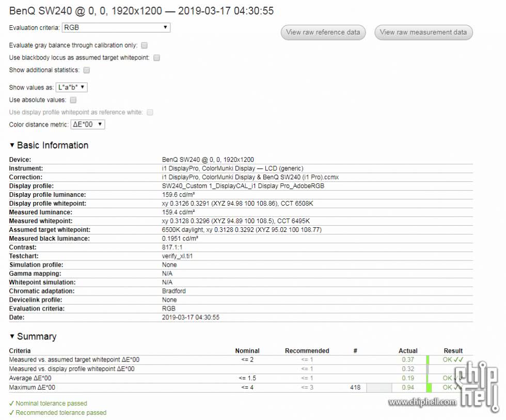The image size is (506, 420).
Task: Click the Nominal tolerance passed message
Action: click(48, 403)
